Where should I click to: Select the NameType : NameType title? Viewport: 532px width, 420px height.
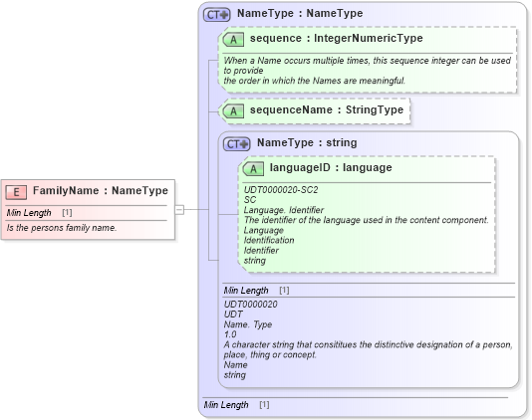tap(300, 13)
